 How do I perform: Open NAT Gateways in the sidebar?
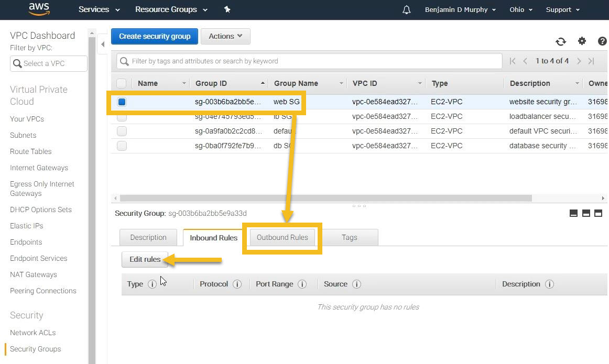tap(34, 275)
